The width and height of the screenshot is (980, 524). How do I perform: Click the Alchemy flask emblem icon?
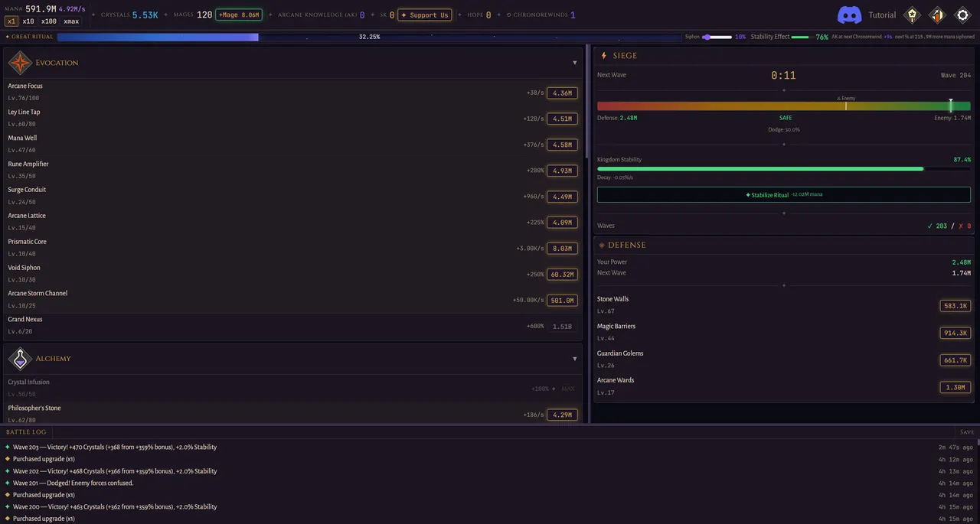[20, 358]
